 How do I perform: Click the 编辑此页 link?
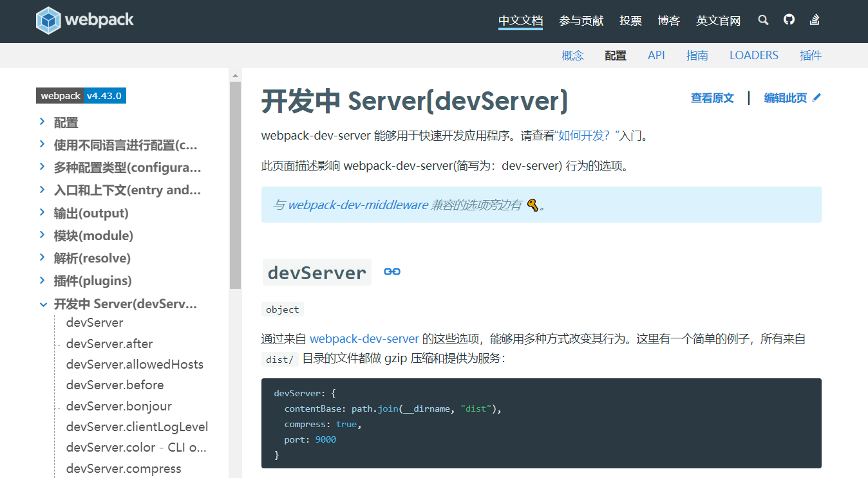pos(786,98)
